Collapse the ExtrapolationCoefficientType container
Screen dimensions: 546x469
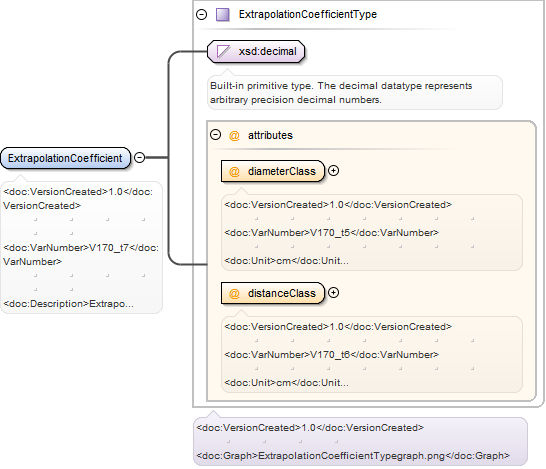pos(202,14)
